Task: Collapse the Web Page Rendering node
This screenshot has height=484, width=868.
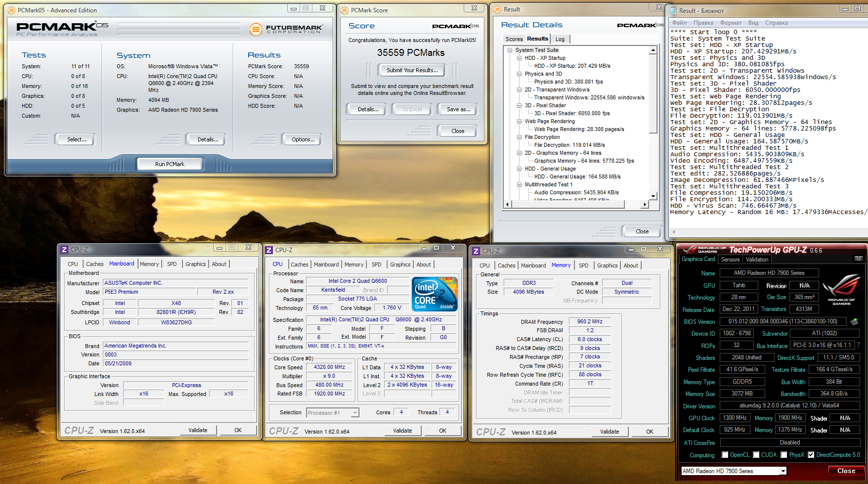Action: pos(520,121)
